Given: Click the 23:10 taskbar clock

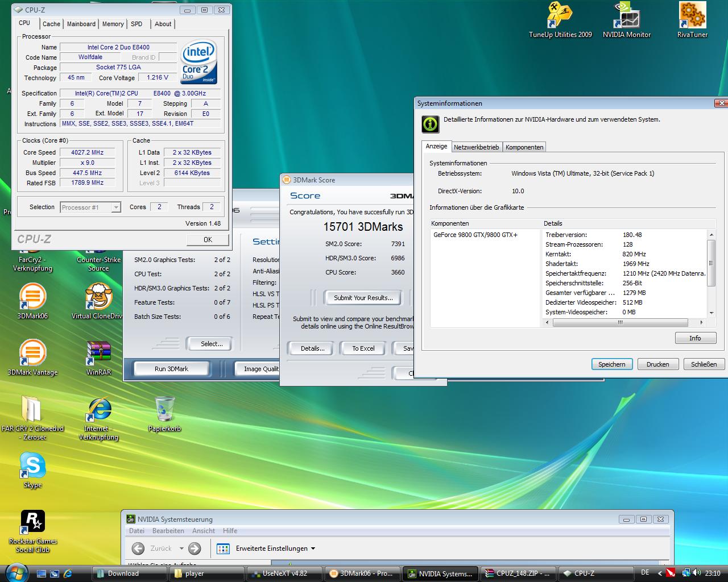Looking at the screenshot, I should 713,573.
